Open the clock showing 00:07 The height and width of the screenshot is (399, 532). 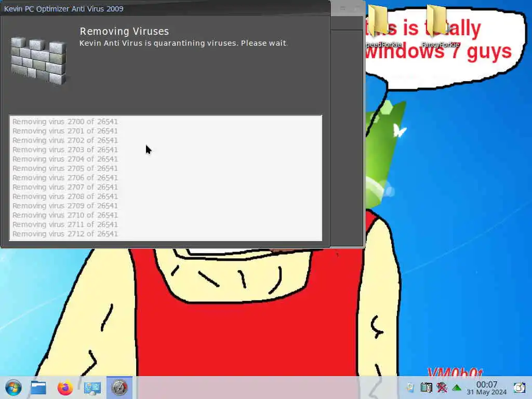pos(486,388)
